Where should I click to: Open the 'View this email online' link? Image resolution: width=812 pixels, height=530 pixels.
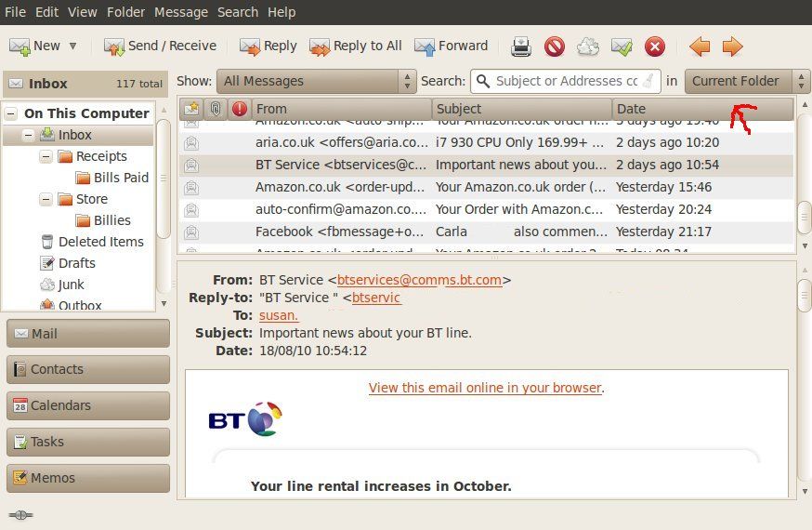(484, 388)
